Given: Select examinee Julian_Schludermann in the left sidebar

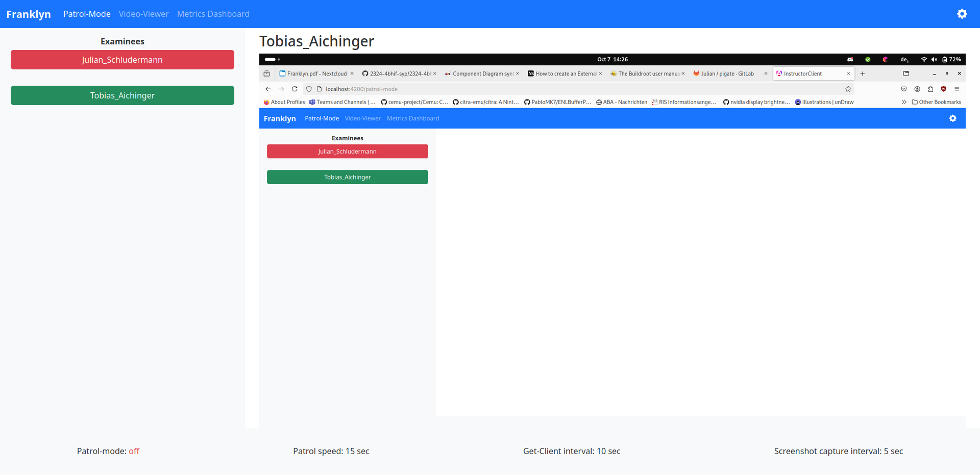Looking at the screenshot, I should click(x=122, y=60).
